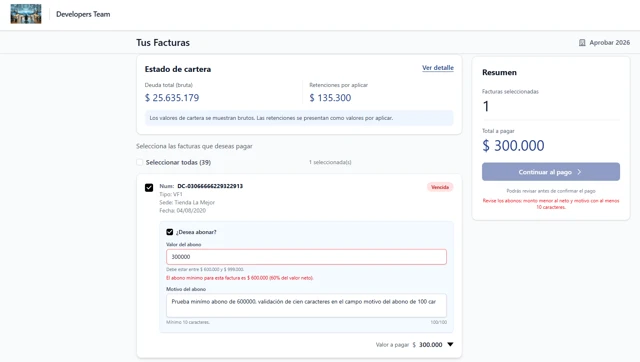Click the red Revise los abonos warning
The width and height of the screenshot is (640, 362).
[x=551, y=204]
